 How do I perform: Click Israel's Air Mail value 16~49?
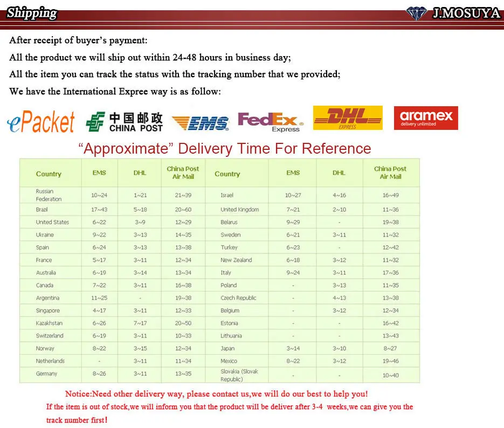pyautogui.click(x=391, y=195)
